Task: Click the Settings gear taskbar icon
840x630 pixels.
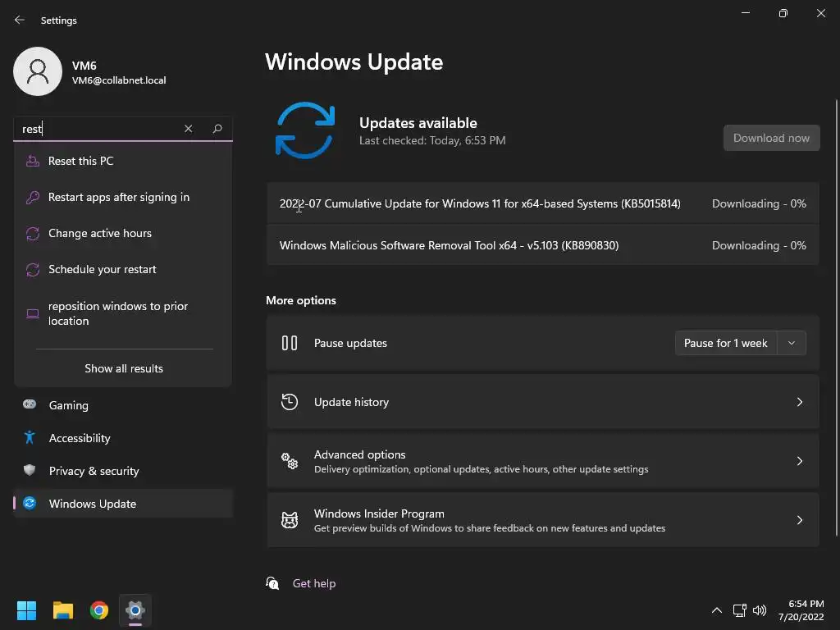Action: pyautogui.click(x=135, y=610)
